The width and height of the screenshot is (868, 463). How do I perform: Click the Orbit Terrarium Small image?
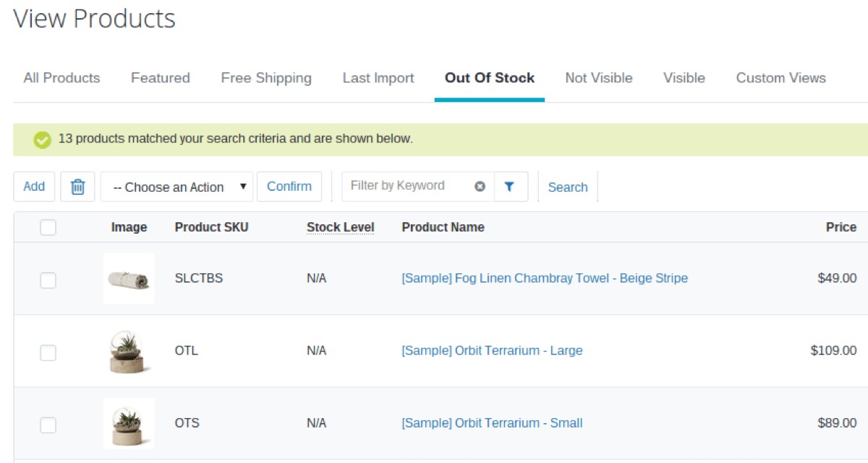(129, 423)
